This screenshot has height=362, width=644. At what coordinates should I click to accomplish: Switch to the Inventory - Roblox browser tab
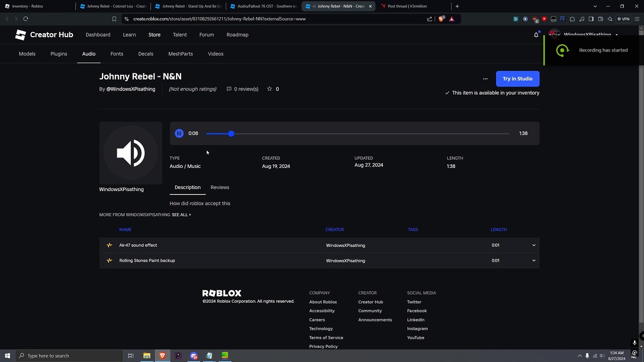click(27, 6)
